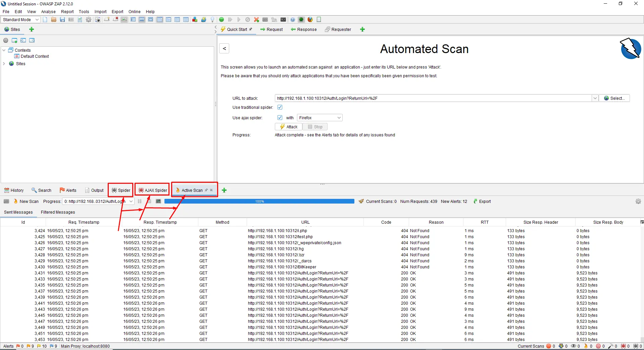644x350 pixels.
Task: Open the Firefox browser selection dropdown
Action: click(x=319, y=118)
